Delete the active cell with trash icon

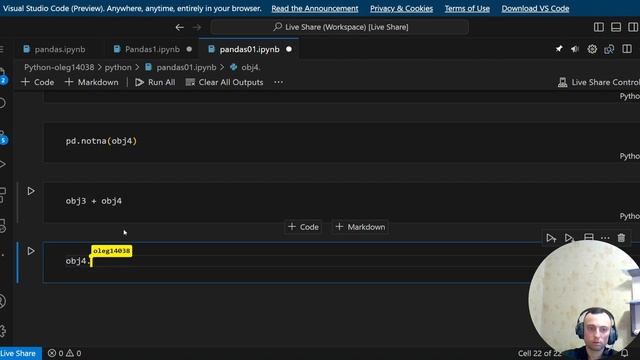pos(621,238)
